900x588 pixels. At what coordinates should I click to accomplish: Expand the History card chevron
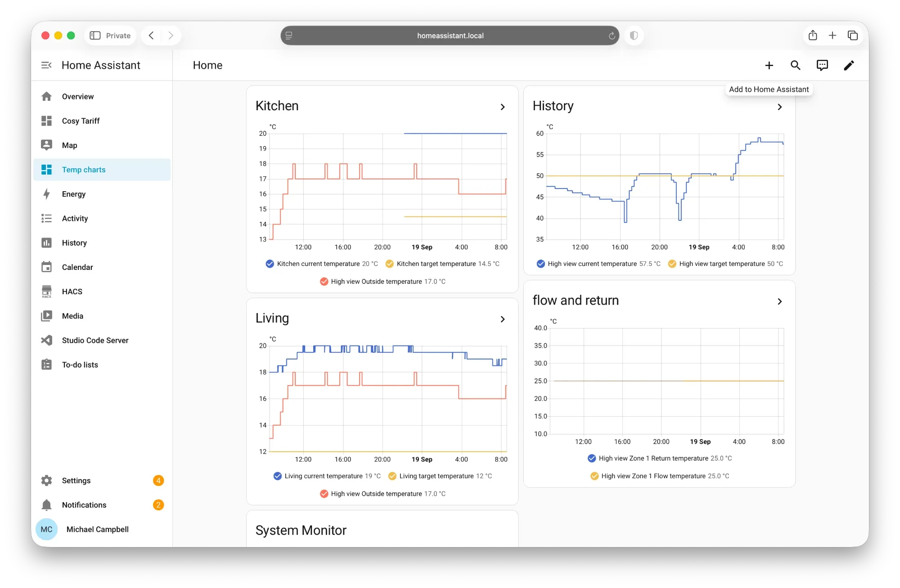click(780, 107)
